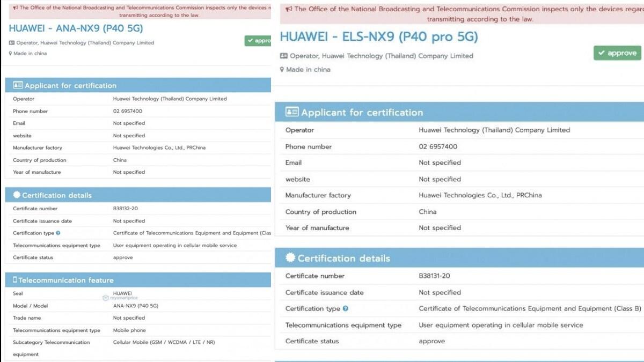Click the Email row's Not specified value on the ELS-NX9 page

coord(440,162)
